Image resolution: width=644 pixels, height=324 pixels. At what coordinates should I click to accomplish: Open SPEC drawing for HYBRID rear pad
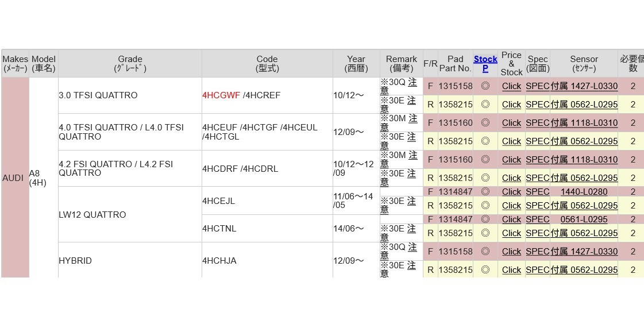pyautogui.click(x=538, y=270)
